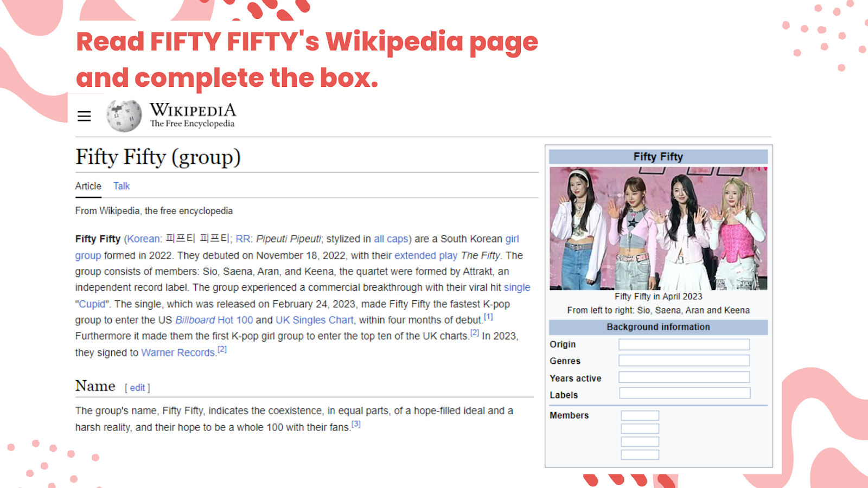Click the "Origin" infobox label

pyautogui.click(x=563, y=344)
